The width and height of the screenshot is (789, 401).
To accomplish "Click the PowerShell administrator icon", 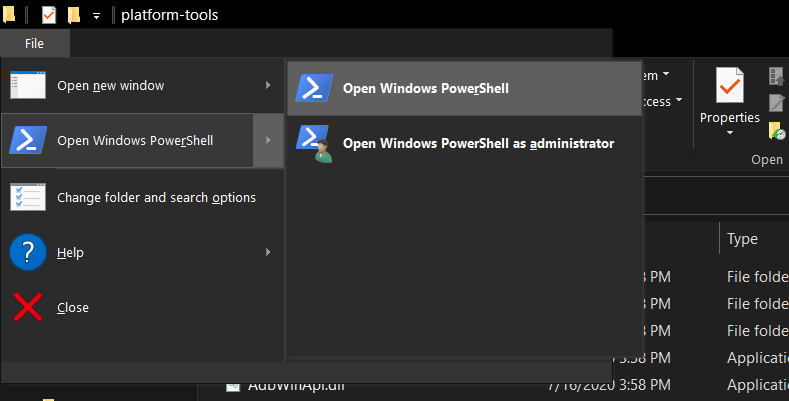I will pos(314,143).
